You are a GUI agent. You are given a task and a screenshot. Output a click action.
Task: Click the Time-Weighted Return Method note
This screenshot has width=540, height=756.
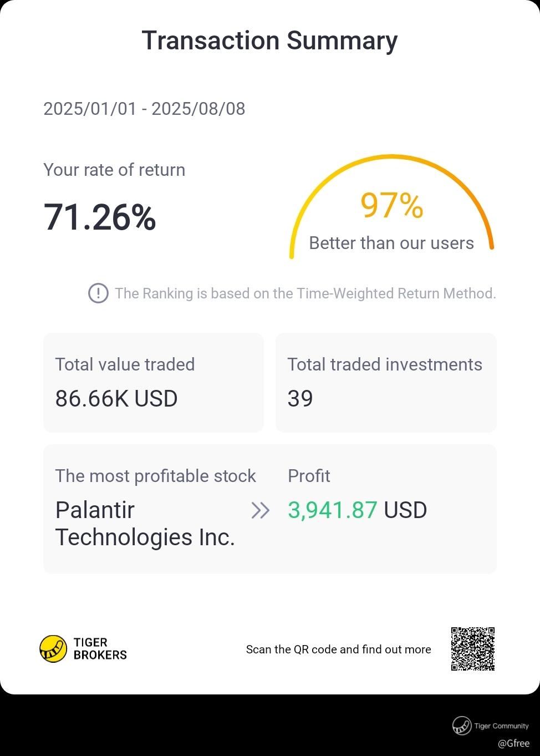coord(305,293)
